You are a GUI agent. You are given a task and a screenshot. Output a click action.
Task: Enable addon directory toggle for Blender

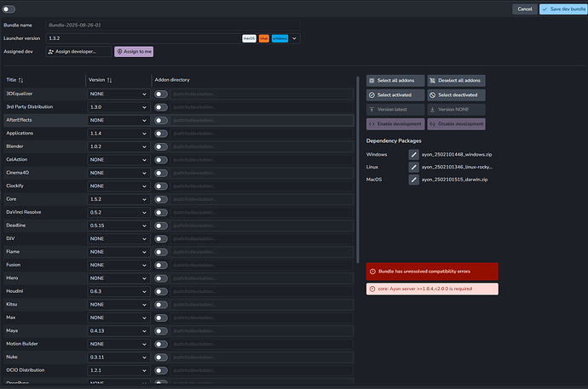click(160, 146)
